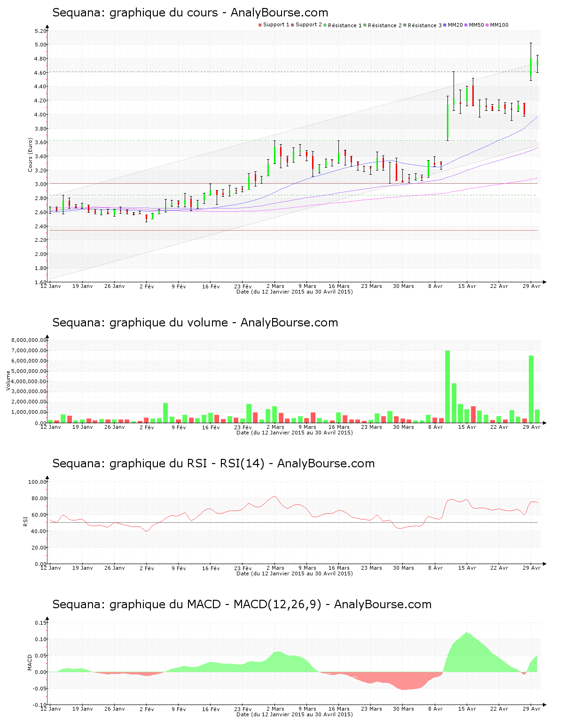Click the title "Sequana: graphique du cours"

(135, 13)
